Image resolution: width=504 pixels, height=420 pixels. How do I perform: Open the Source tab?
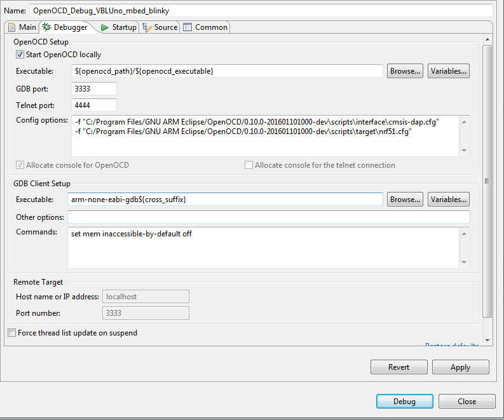click(x=160, y=27)
